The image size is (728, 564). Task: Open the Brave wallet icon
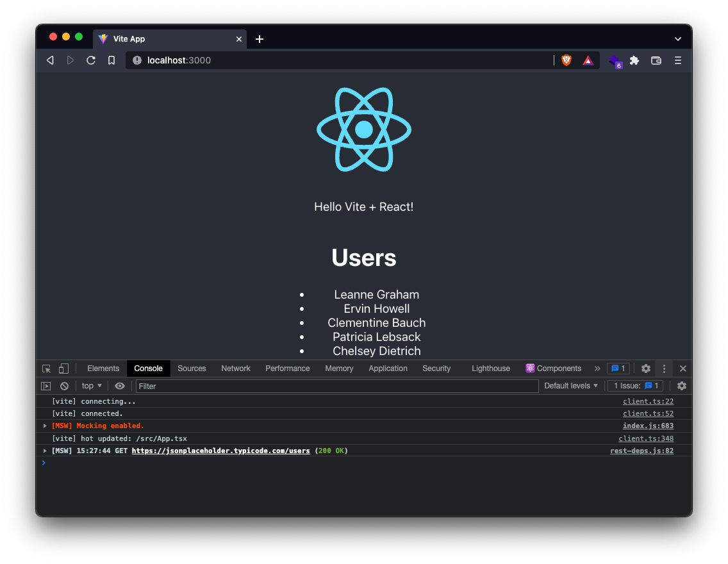[656, 60]
